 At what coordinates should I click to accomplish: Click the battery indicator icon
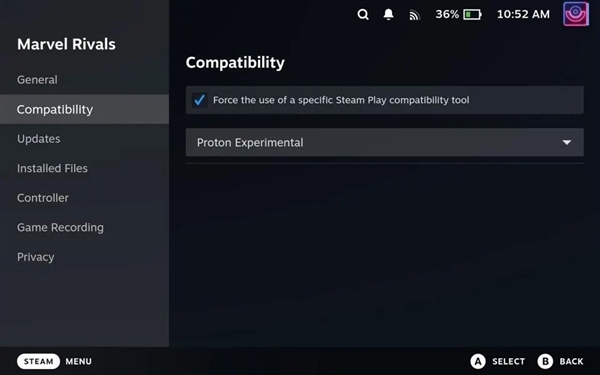[473, 15]
